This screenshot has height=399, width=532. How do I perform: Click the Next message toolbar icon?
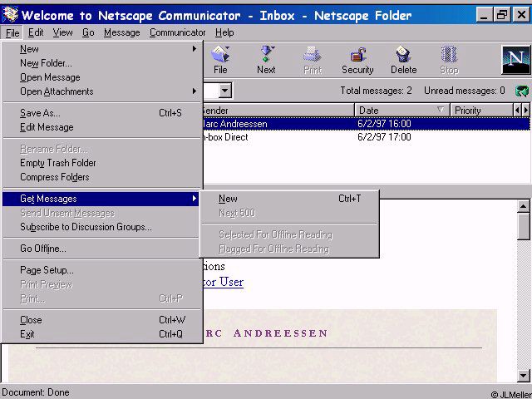click(x=266, y=60)
